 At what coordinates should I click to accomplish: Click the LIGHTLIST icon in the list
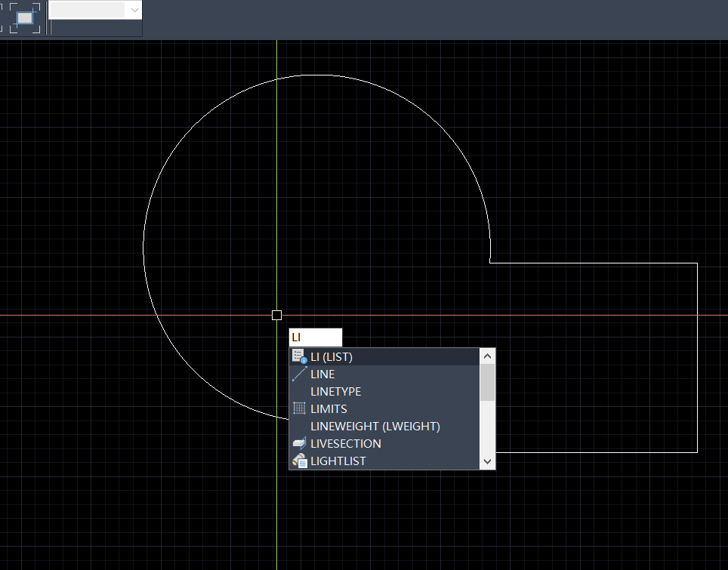point(299,461)
